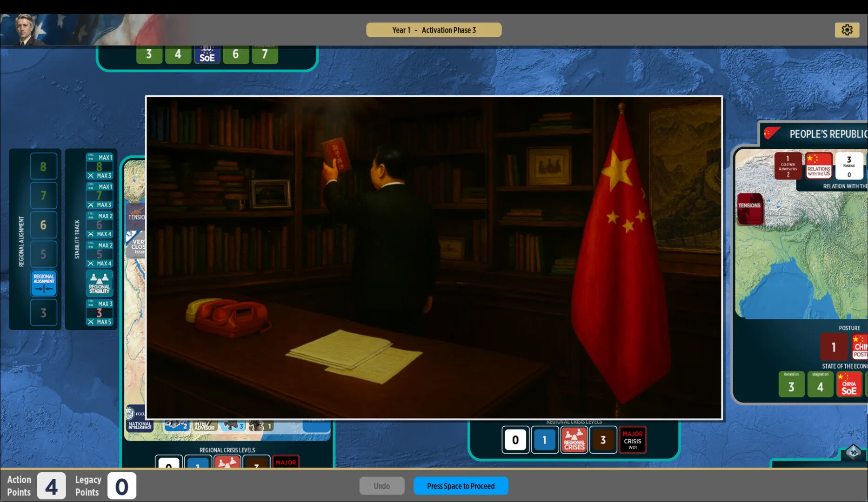Viewport: 868px width, 502px height.
Task: Click the Regional Crises marker beside the blue 1
Action: point(574,440)
